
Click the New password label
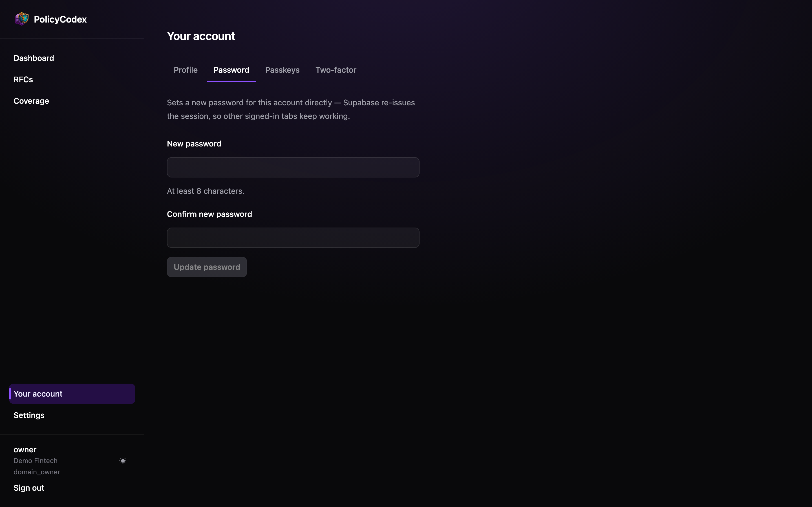[194, 144]
